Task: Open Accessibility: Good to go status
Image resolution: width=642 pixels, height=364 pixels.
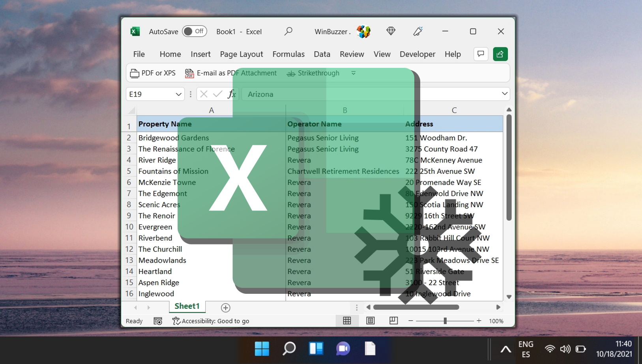Action: (x=211, y=321)
